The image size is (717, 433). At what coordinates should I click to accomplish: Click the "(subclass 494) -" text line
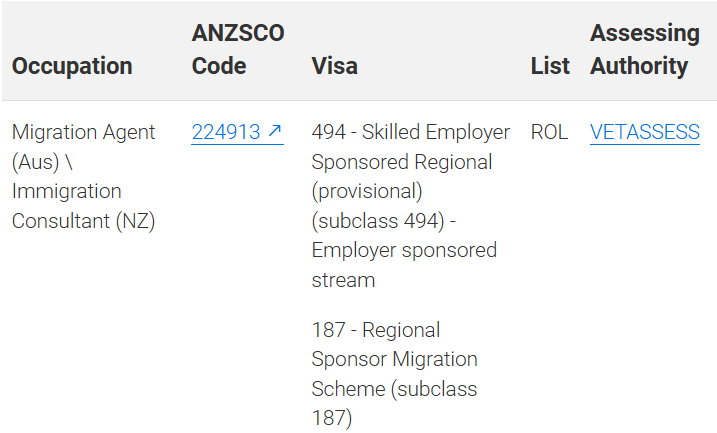coord(385,221)
